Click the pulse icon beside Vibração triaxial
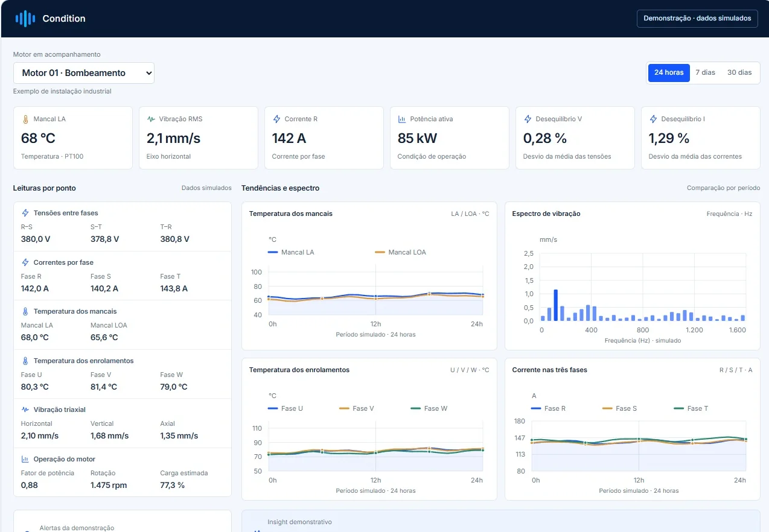 coord(25,410)
